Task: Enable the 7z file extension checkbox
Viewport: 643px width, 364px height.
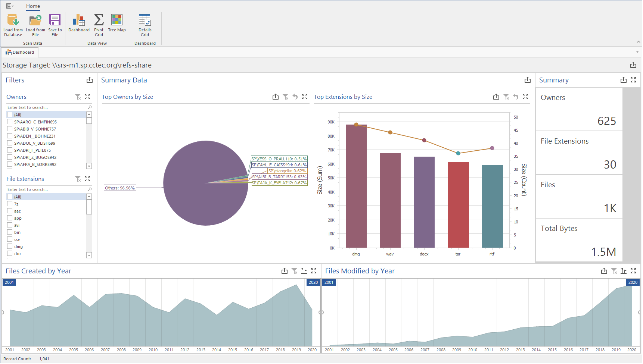Action: (x=10, y=204)
